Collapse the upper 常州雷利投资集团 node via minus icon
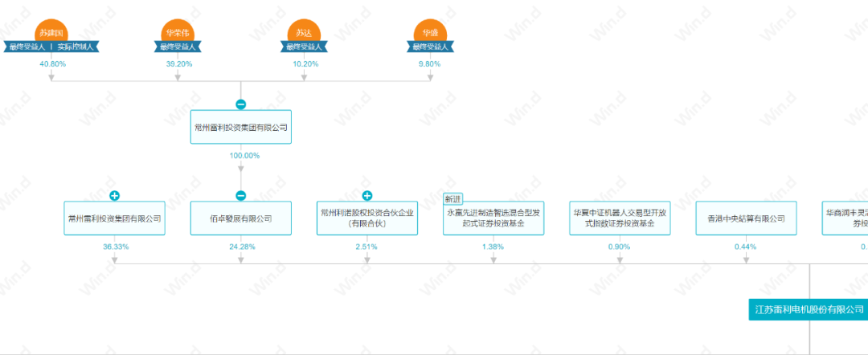 click(240, 104)
